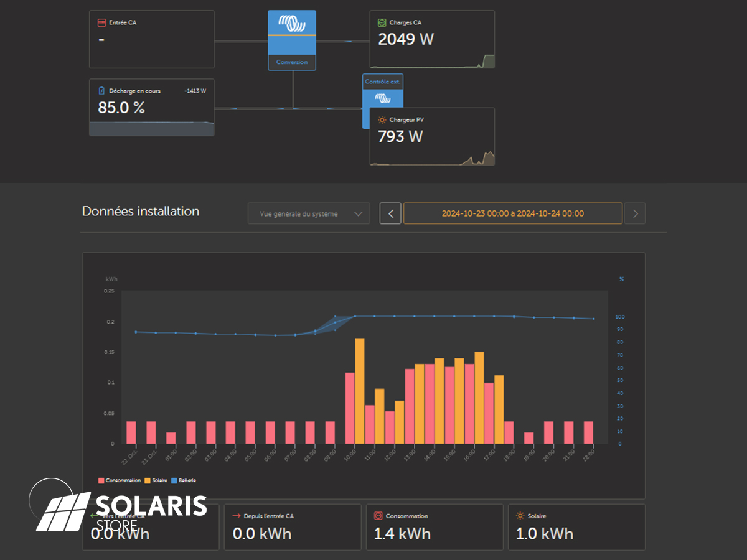Click the sun icon beside Chargeur PV

coord(382,119)
